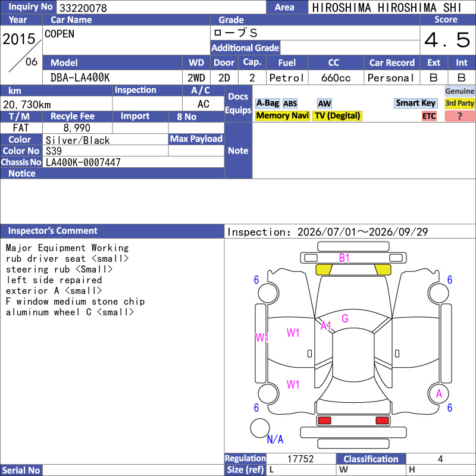Select the Memory Navi badge
476x476 pixels.
(x=282, y=116)
